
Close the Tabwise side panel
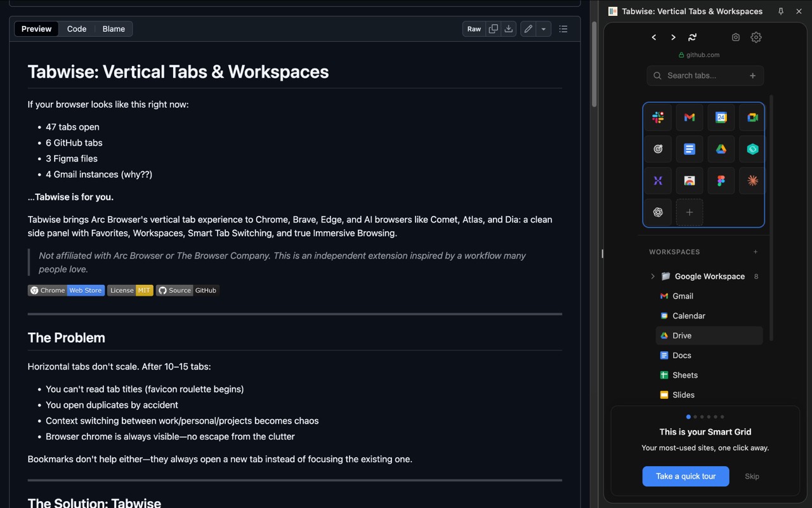click(x=799, y=11)
